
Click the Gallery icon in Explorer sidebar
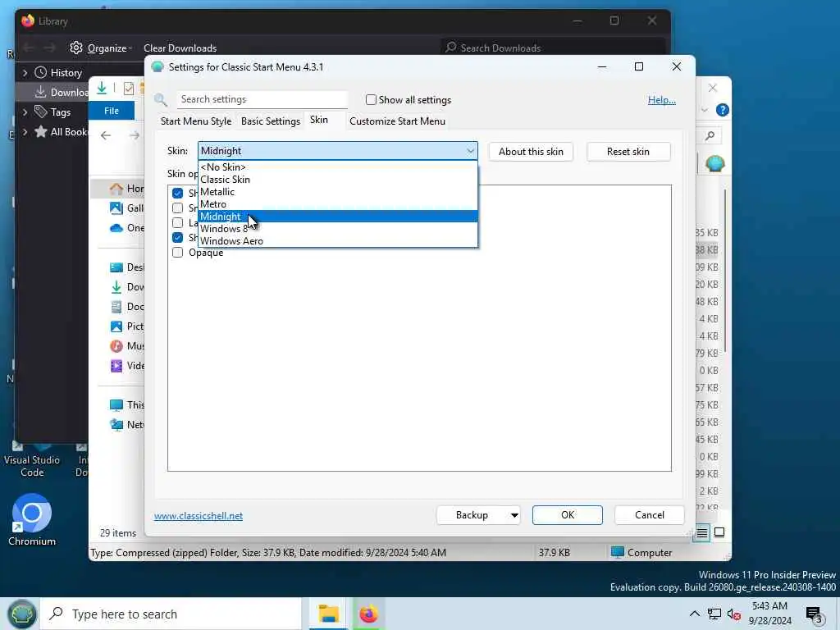click(116, 208)
